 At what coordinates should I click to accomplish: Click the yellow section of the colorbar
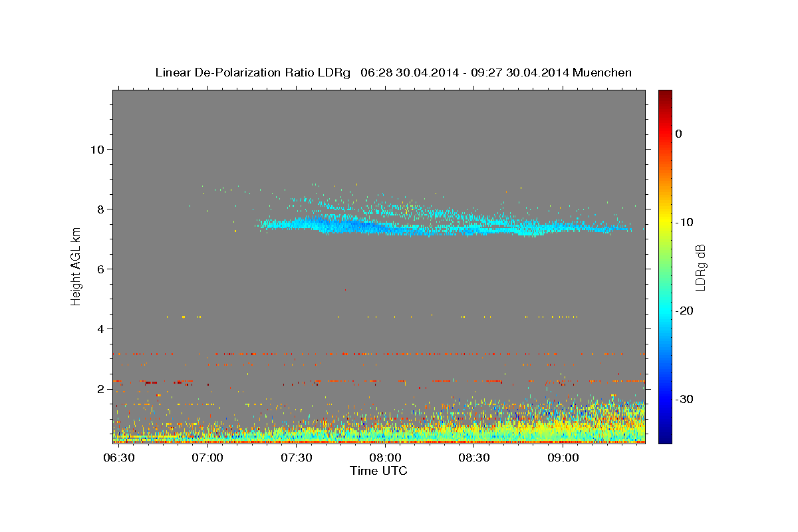coord(665,219)
